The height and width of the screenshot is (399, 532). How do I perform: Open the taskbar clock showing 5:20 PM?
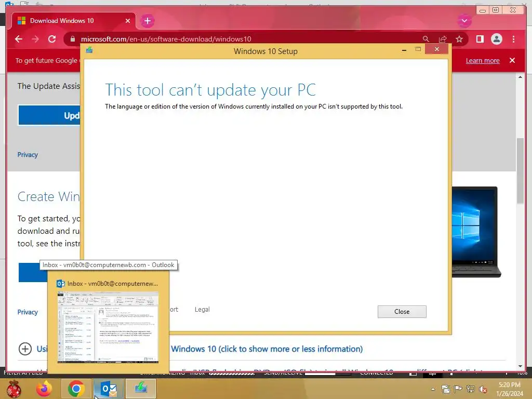point(509,389)
